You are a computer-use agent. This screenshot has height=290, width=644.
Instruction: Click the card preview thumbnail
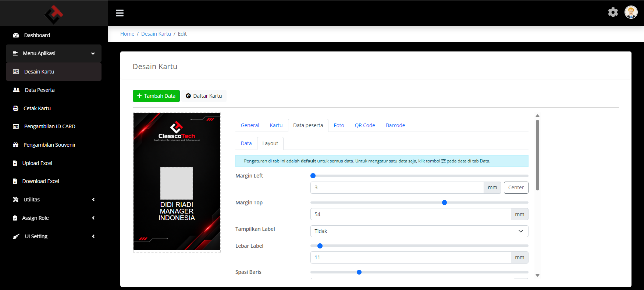[x=177, y=182]
